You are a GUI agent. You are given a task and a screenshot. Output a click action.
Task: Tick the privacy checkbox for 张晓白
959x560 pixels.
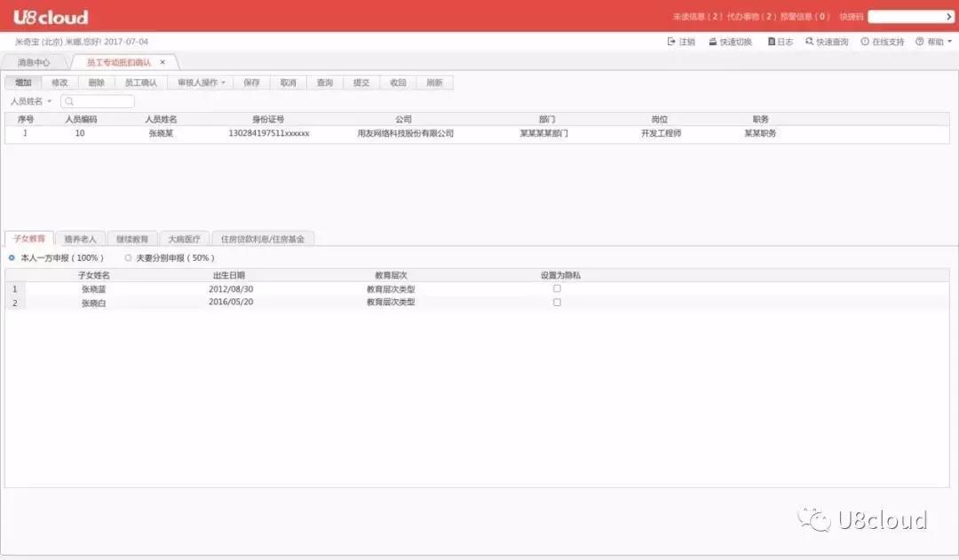(557, 302)
